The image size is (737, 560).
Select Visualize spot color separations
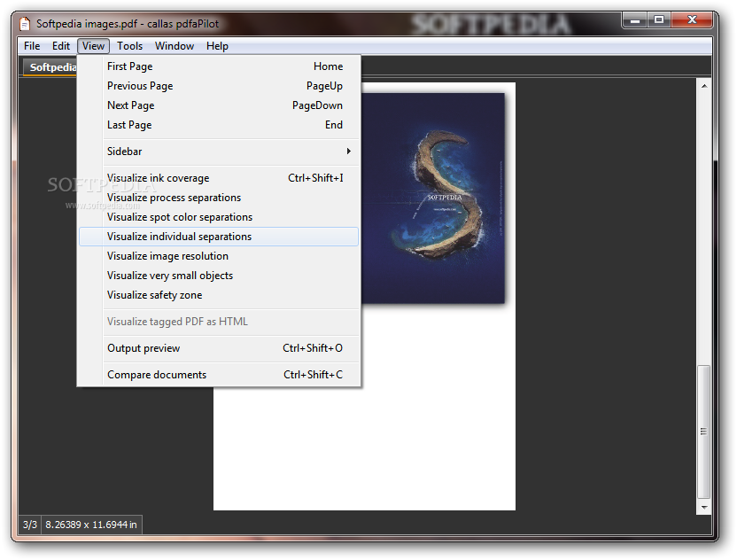219,217
